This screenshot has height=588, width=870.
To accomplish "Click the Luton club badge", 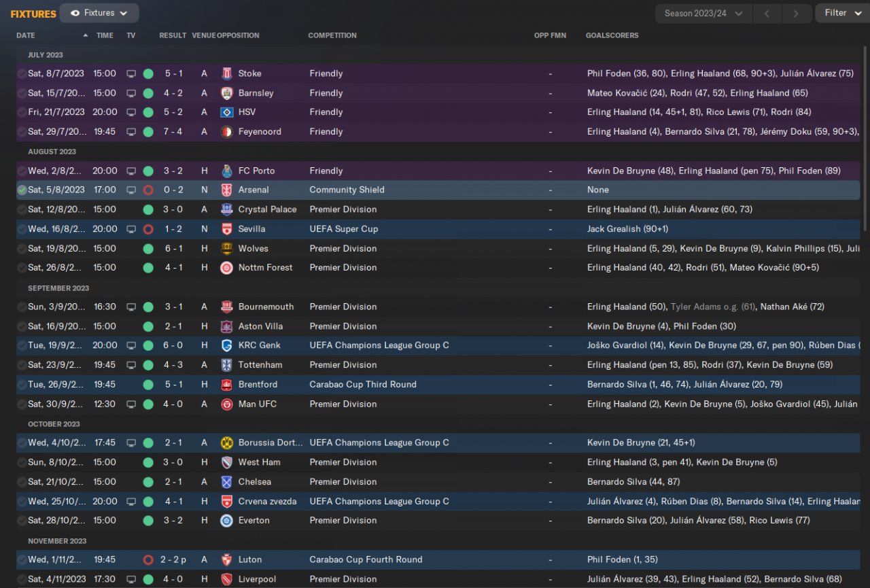I will [x=227, y=560].
